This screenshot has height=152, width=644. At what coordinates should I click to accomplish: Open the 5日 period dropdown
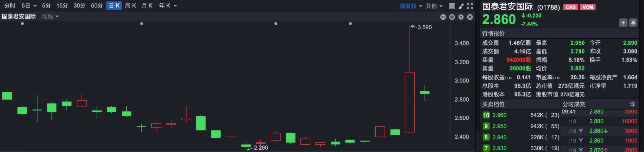[29, 6]
